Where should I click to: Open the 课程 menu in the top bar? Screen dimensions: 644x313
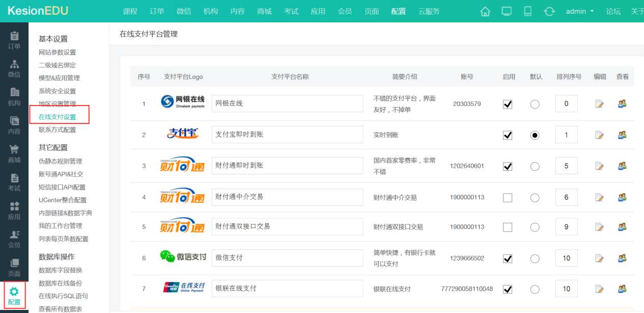coord(130,11)
